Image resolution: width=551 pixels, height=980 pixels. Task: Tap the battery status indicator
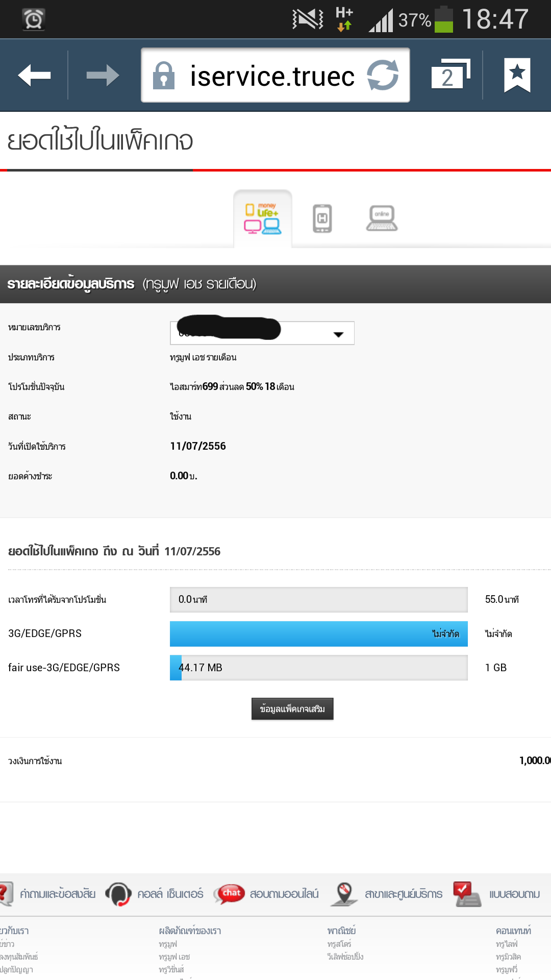(x=444, y=19)
